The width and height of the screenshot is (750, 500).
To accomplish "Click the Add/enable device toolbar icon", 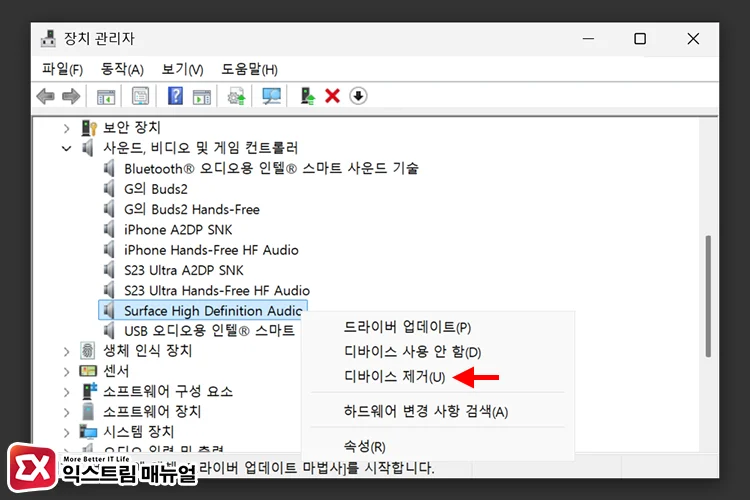I will click(307, 96).
